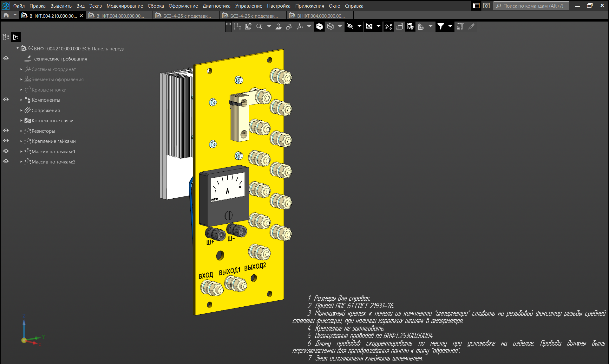This screenshot has height=364, width=609.
Task: Select the Крепление гайками tree item
Action: [x=53, y=141]
